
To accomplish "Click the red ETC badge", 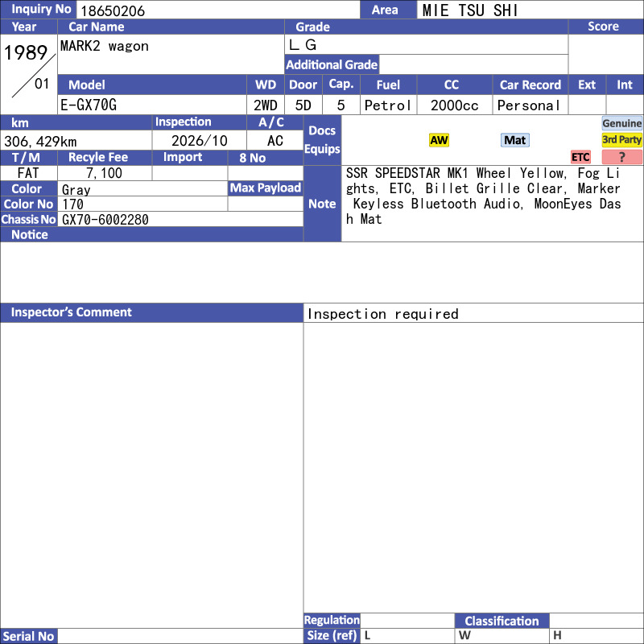I will tap(580, 157).
